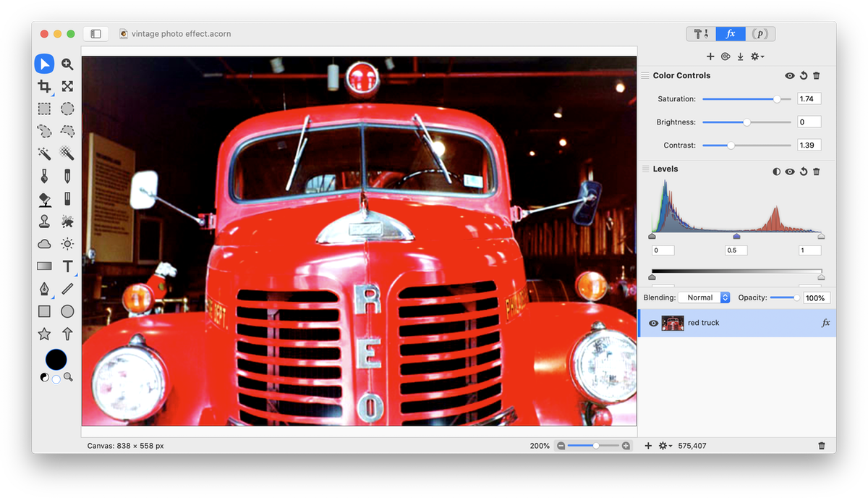The image size is (868, 498).
Task: Open the black foreground color well
Action: click(56, 360)
